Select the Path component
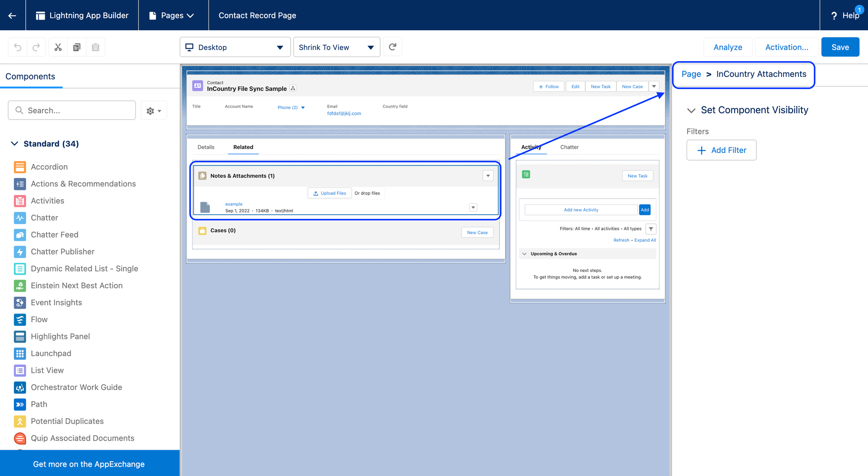This screenshot has width=868, height=476. (x=31, y=405)
